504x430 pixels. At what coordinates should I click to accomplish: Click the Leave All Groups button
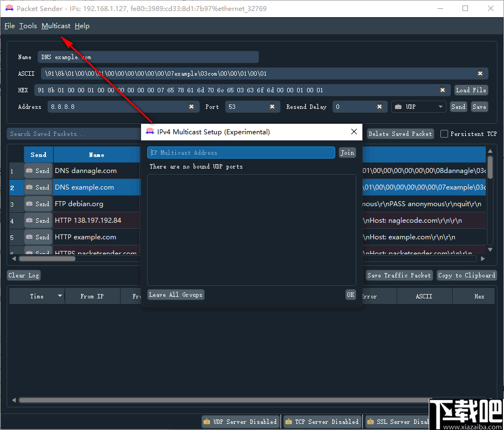pos(175,295)
